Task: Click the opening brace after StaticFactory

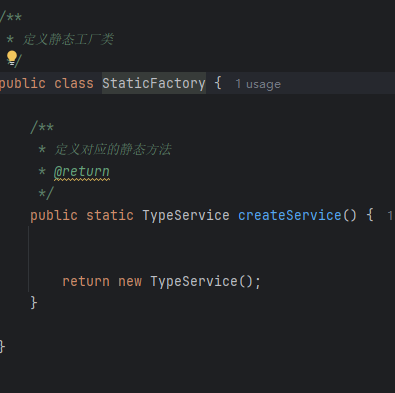Action: [x=218, y=83]
